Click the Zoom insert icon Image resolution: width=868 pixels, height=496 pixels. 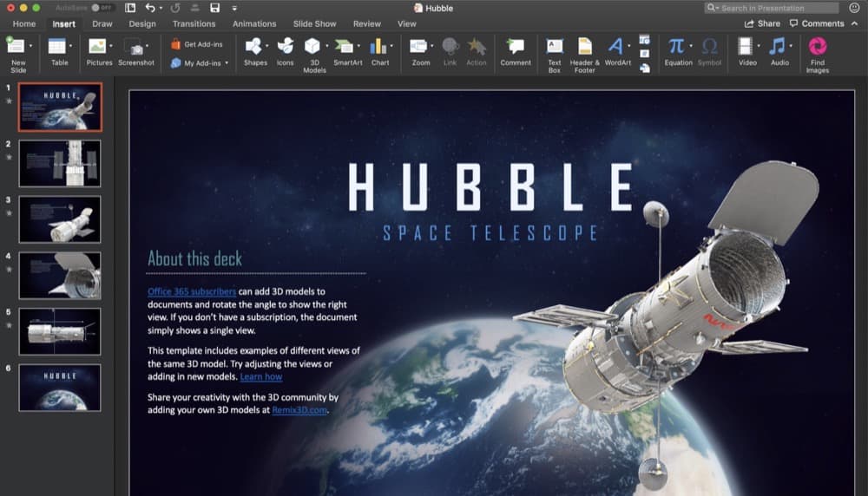(418, 47)
